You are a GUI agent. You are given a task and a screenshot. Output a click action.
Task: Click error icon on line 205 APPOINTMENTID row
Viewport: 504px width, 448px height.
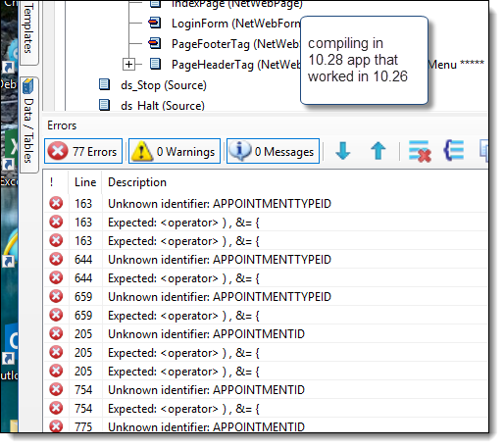point(56,333)
